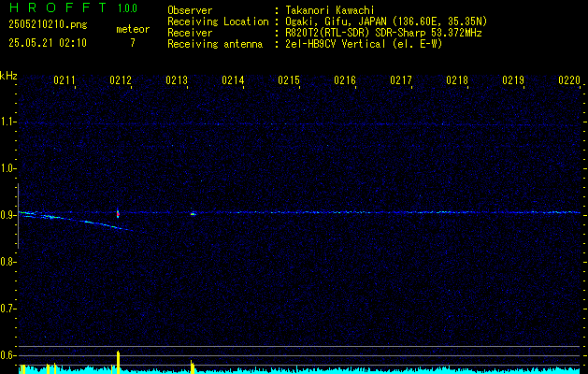Click the 0213 time marker
Image resolution: width=588 pixels, height=374 pixels.
coord(177,79)
